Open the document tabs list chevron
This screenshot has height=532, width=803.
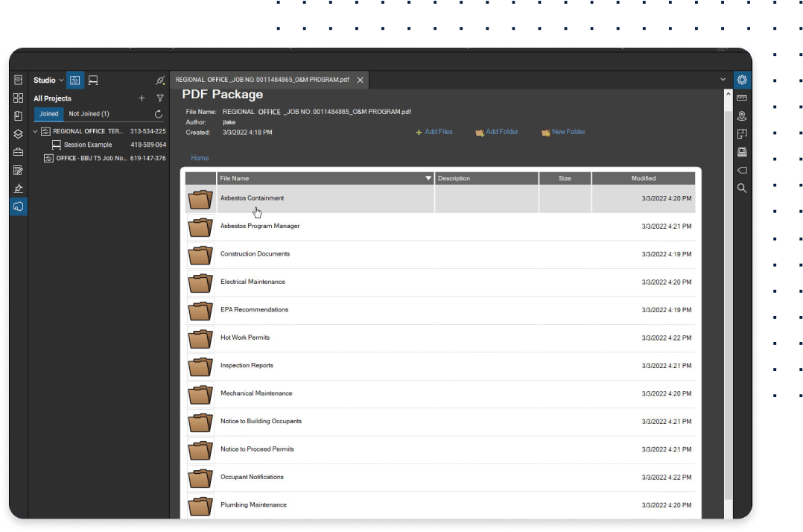click(723, 80)
